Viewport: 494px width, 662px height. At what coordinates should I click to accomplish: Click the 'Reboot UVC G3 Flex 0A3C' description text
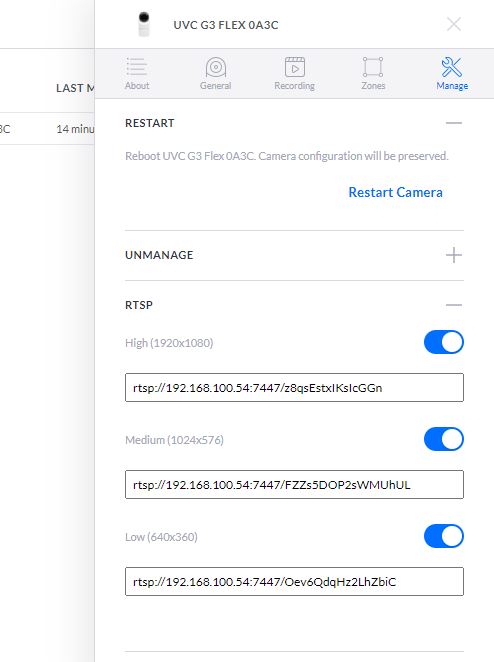tap(287, 156)
